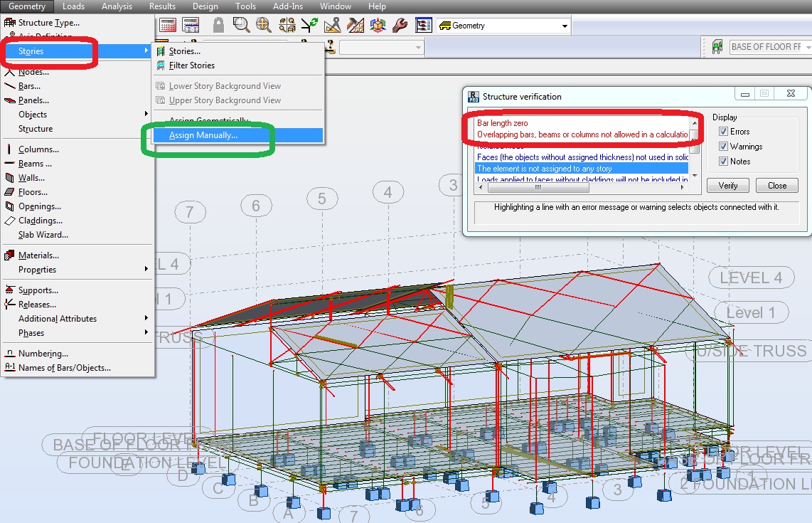Select the 'Overlapping bars, beams or columns' error

pyautogui.click(x=582, y=134)
